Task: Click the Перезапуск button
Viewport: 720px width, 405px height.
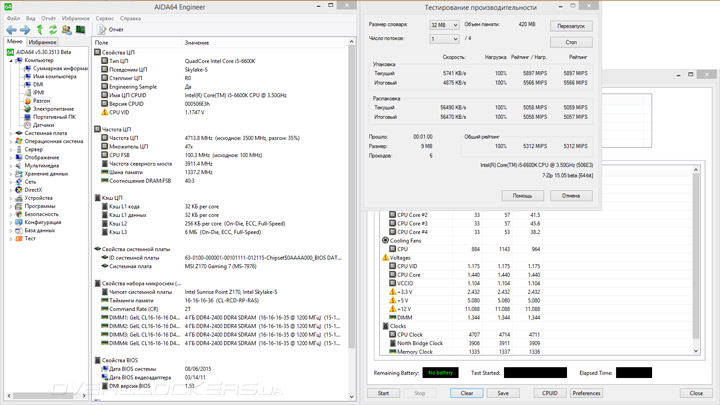Action: (x=571, y=26)
